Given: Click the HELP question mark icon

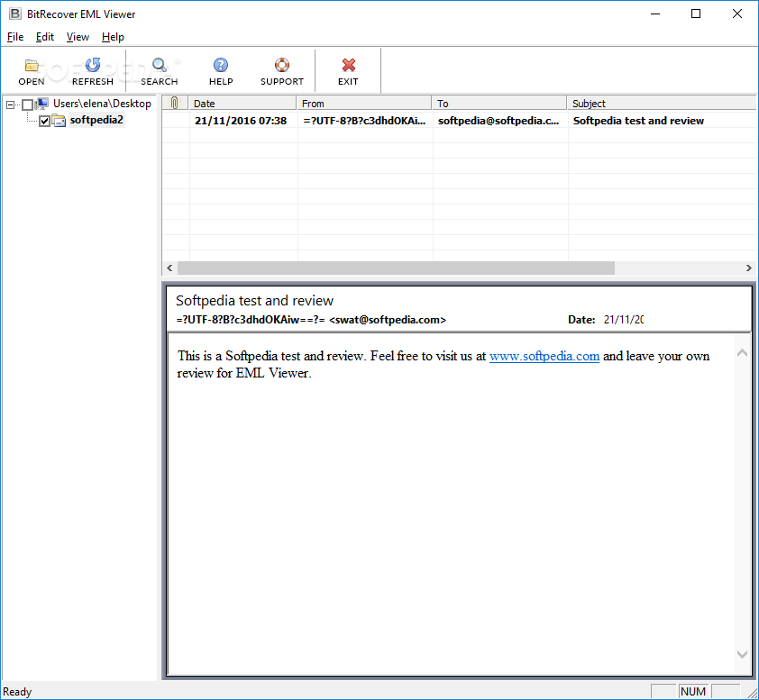Looking at the screenshot, I should [x=221, y=65].
